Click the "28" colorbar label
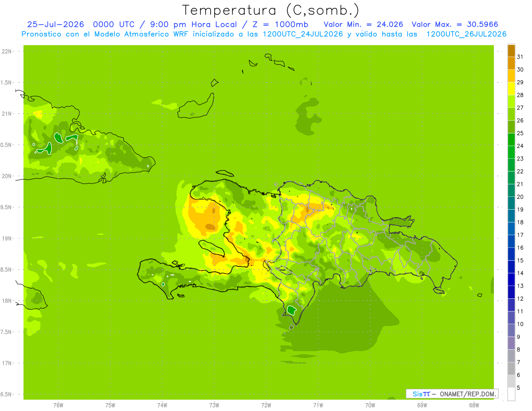 coord(520,95)
